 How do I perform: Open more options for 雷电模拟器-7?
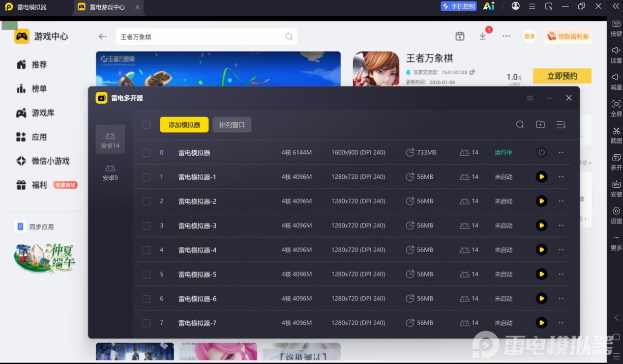(561, 323)
